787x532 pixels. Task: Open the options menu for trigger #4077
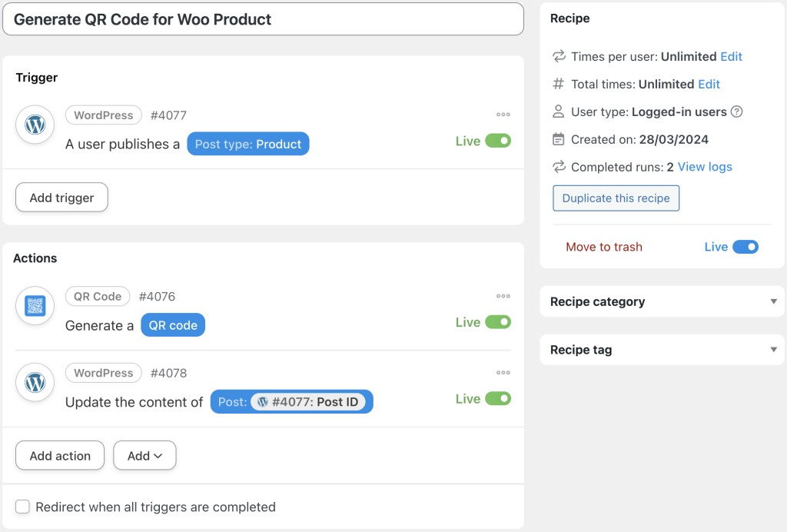pos(503,114)
